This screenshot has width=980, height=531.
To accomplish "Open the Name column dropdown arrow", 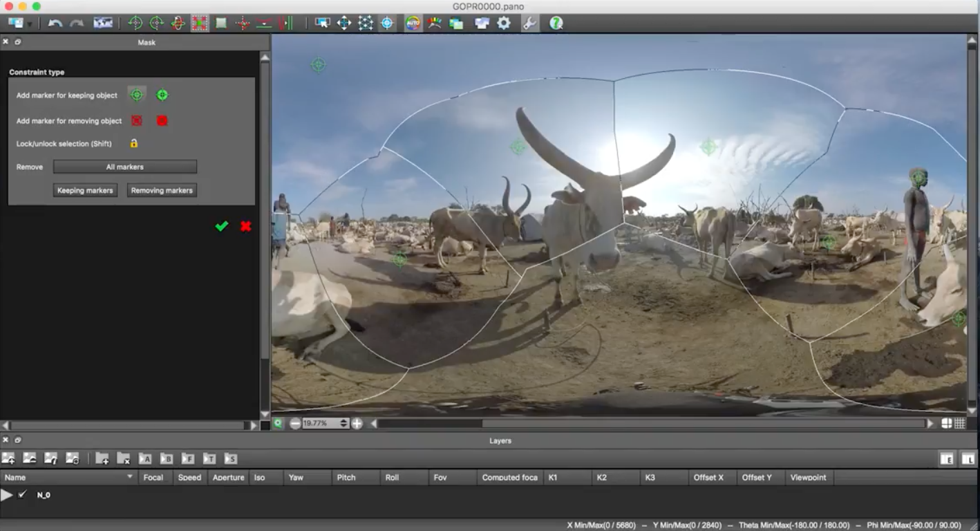I will click(x=129, y=477).
